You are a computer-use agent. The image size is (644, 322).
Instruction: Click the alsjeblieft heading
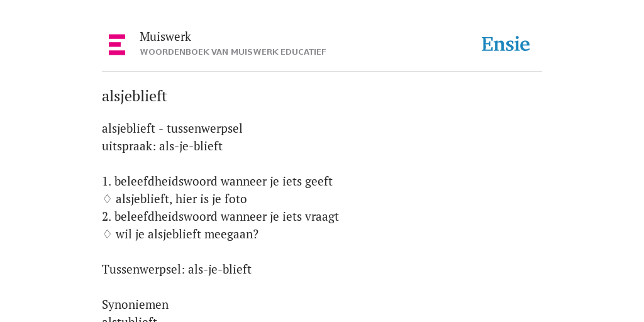click(x=135, y=96)
